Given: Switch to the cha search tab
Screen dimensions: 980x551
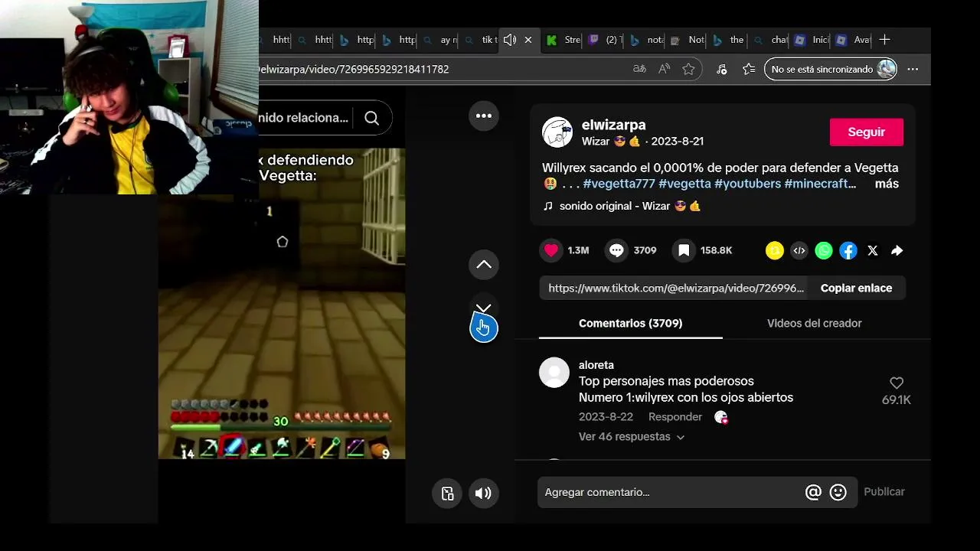Looking at the screenshot, I should 769,40.
